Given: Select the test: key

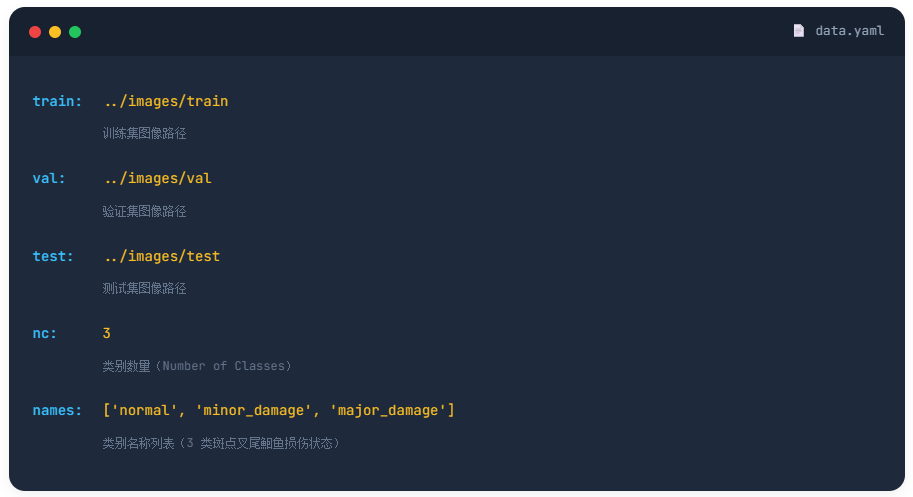Looking at the screenshot, I should click(x=53, y=256).
